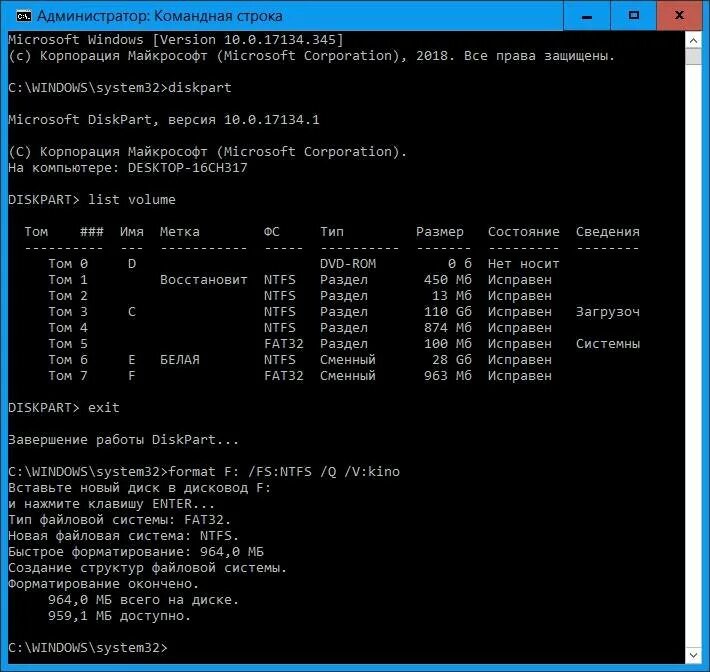Viewport: 710px width, 672px height.
Task: Click '964,0 МБ всего на диске.' line
Action: (x=143, y=600)
